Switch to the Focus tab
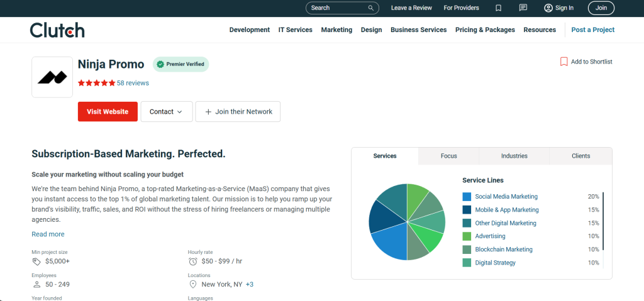Screen dimensions: 644x301 [448, 156]
